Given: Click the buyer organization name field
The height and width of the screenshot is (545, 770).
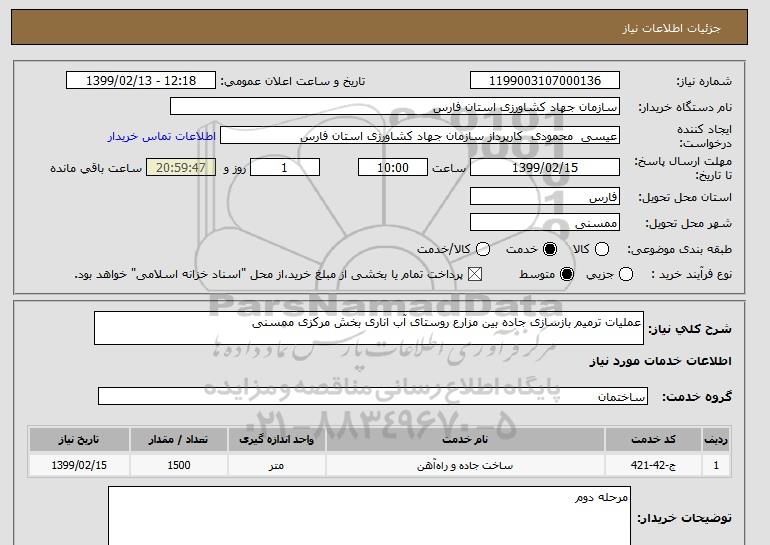Looking at the screenshot, I should pyautogui.click(x=395, y=107).
